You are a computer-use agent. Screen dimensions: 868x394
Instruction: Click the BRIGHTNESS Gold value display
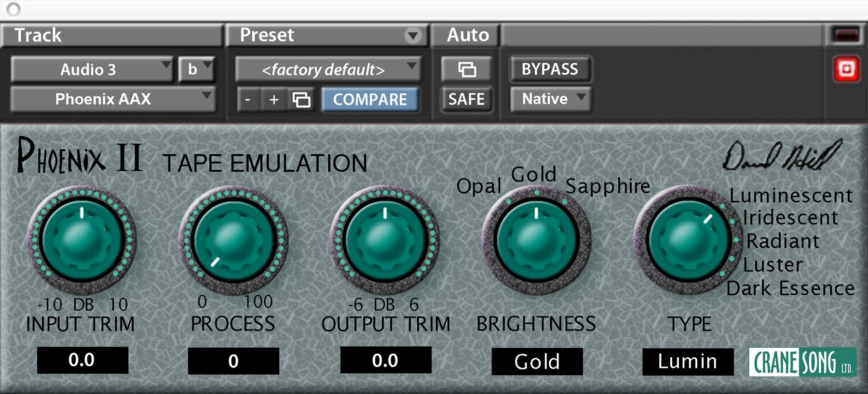coord(537,361)
